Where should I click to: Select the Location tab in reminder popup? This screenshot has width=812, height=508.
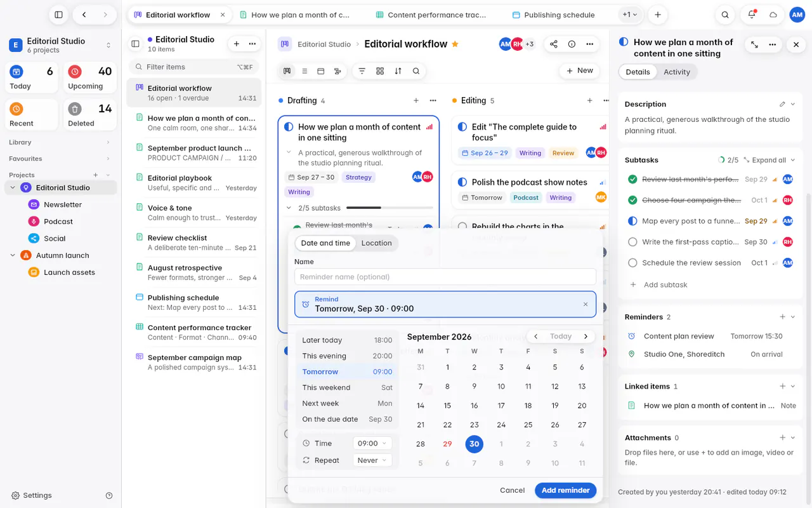(x=376, y=243)
